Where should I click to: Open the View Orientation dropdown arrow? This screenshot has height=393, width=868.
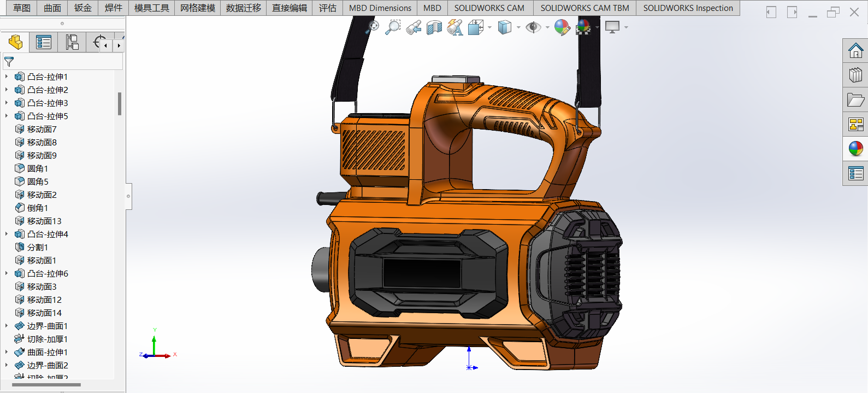coord(489,27)
